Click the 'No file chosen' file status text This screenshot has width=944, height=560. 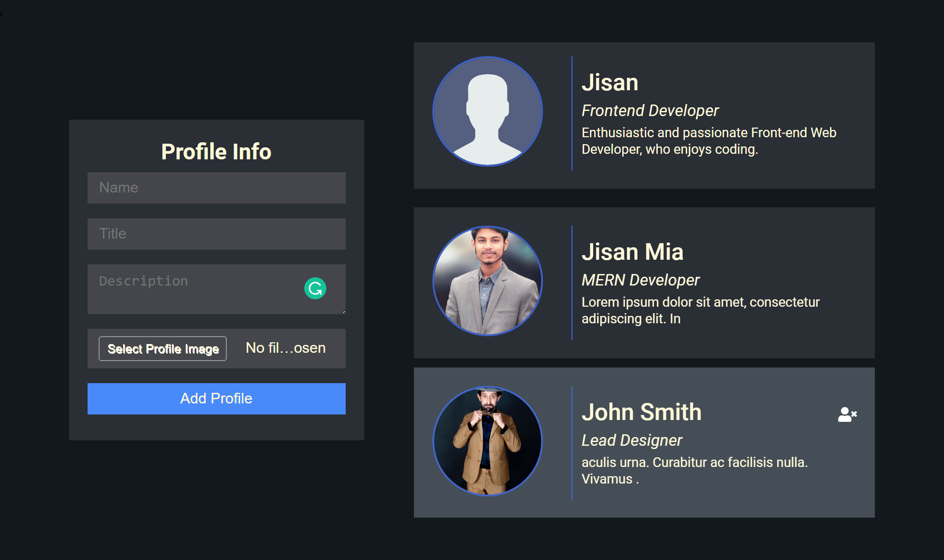pos(285,348)
